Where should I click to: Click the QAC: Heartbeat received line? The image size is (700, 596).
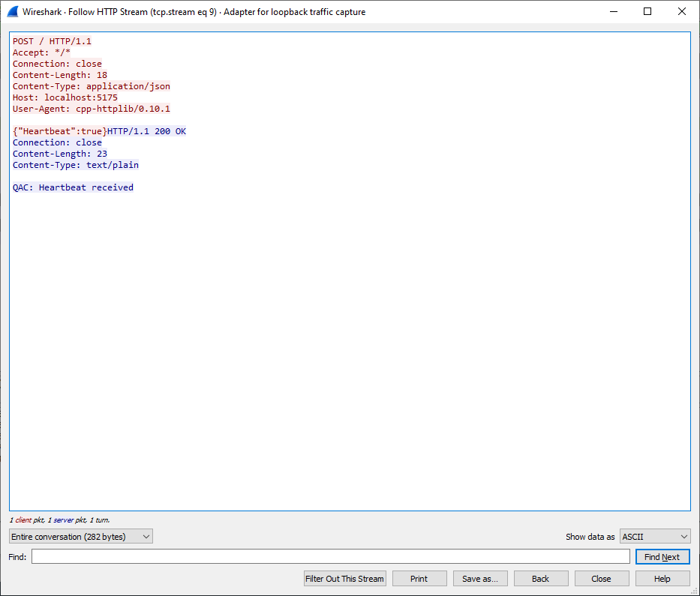pyautogui.click(x=73, y=187)
